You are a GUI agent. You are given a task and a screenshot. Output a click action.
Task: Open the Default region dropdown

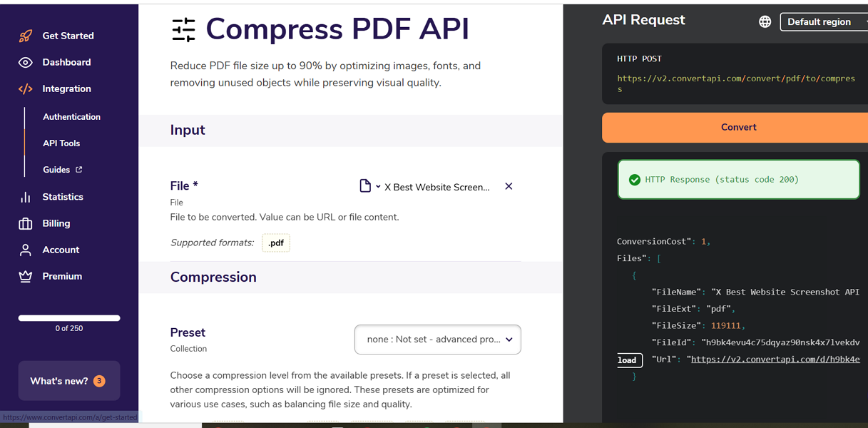[x=824, y=22]
